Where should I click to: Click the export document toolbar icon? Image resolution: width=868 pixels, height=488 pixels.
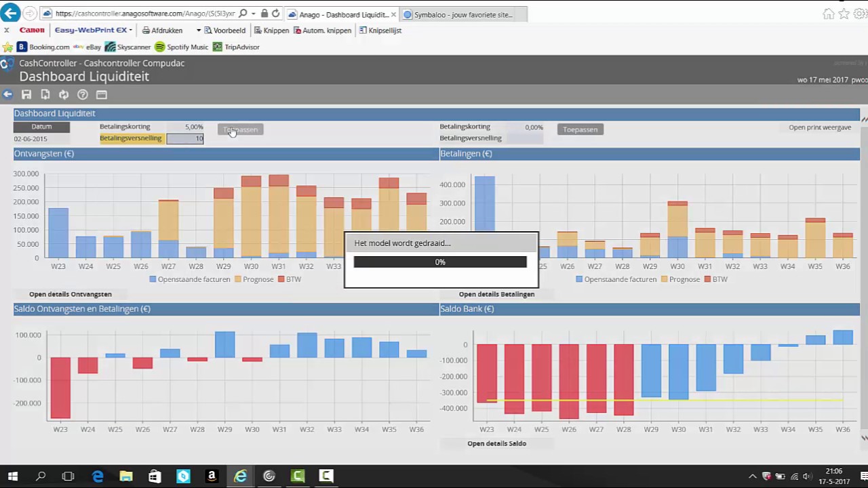point(45,95)
